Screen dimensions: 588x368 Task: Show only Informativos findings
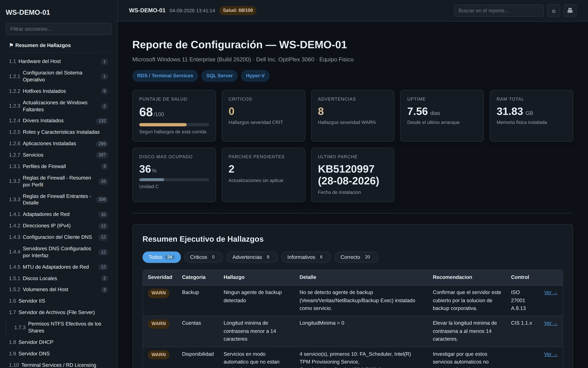point(306,257)
